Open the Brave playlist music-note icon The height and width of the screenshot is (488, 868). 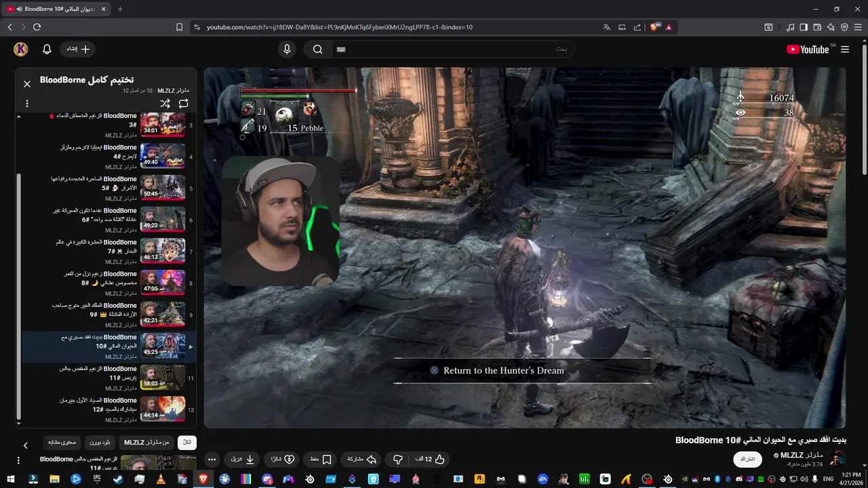[790, 27]
